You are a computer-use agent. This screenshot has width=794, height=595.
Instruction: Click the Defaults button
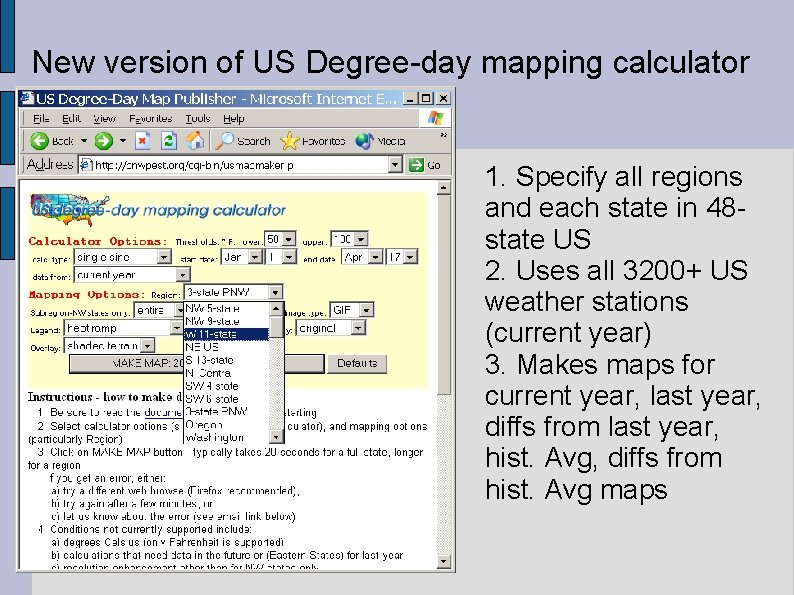click(357, 364)
